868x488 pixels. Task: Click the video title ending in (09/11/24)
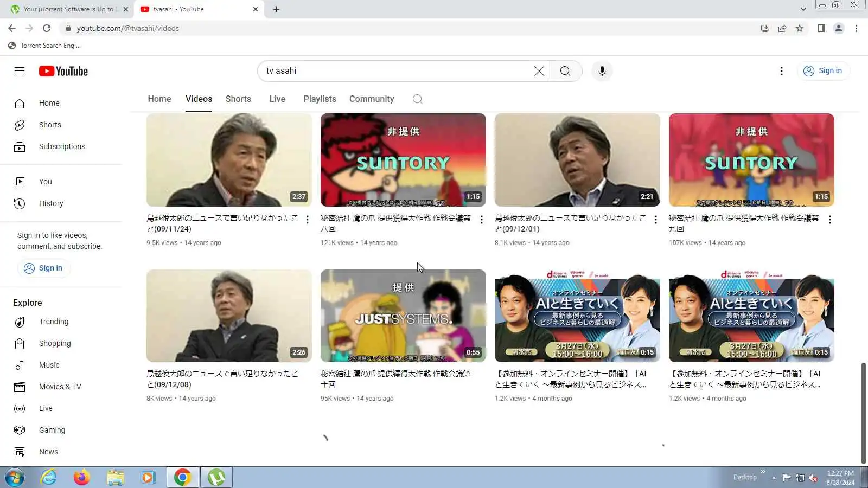coord(222,223)
